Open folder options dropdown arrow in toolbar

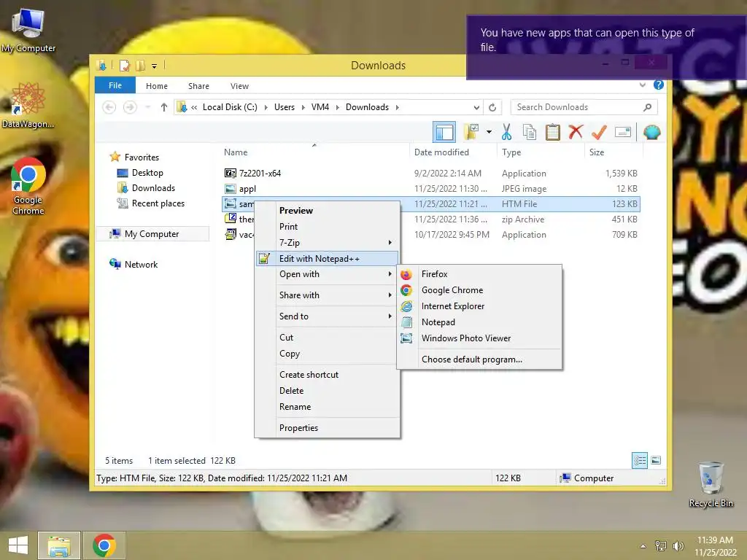click(x=489, y=132)
